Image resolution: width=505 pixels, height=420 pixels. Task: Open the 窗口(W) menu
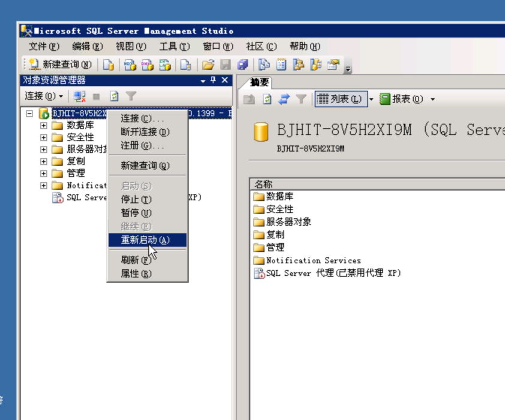tap(218, 46)
